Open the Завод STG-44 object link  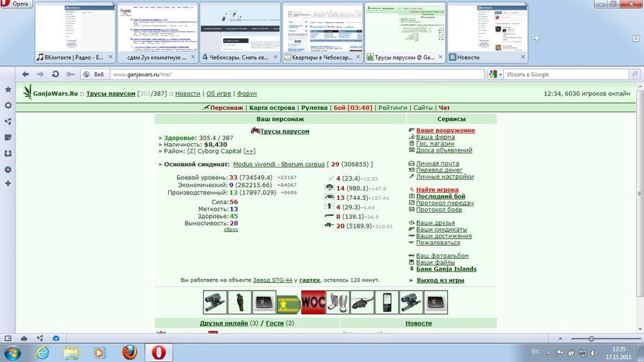point(272,280)
